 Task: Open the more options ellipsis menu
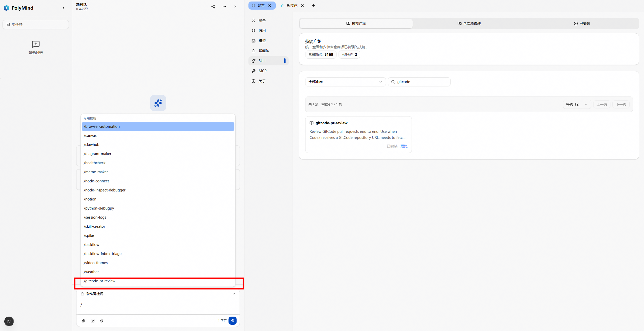click(x=224, y=7)
